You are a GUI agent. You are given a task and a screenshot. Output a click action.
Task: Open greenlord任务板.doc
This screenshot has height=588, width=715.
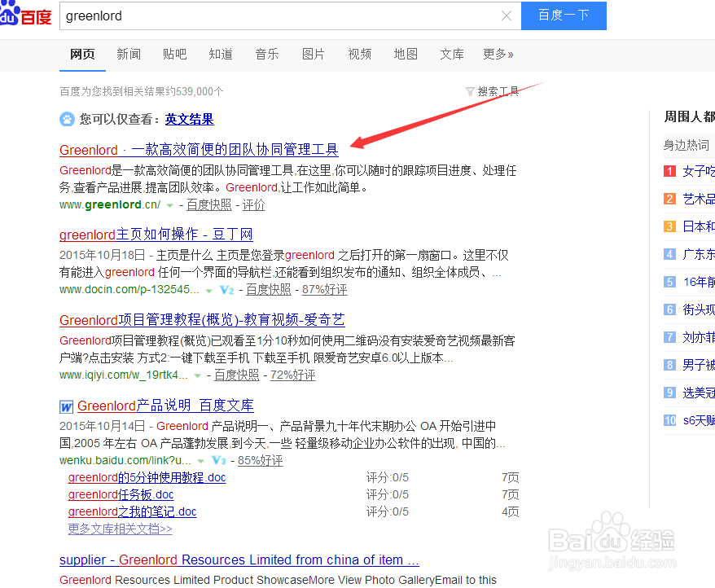pos(121,494)
